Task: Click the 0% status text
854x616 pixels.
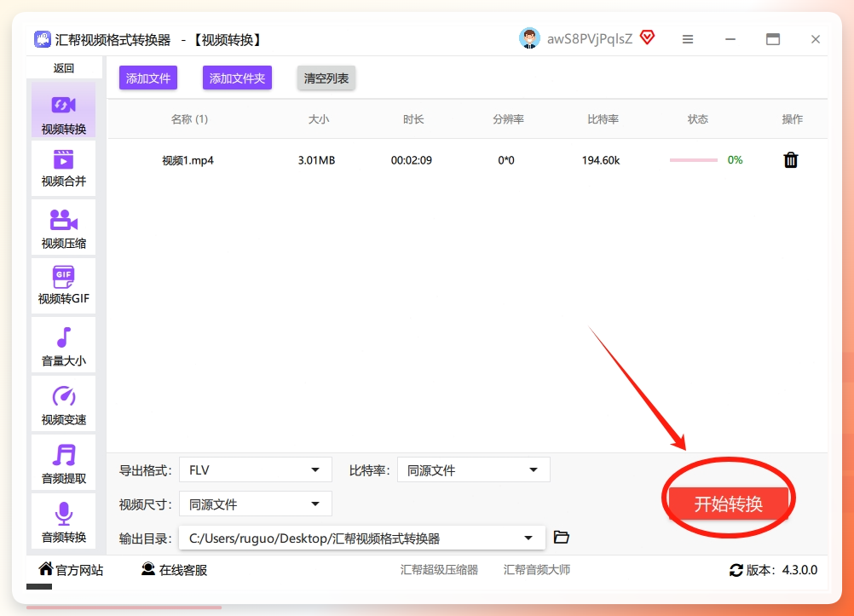Action: [x=736, y=160]
